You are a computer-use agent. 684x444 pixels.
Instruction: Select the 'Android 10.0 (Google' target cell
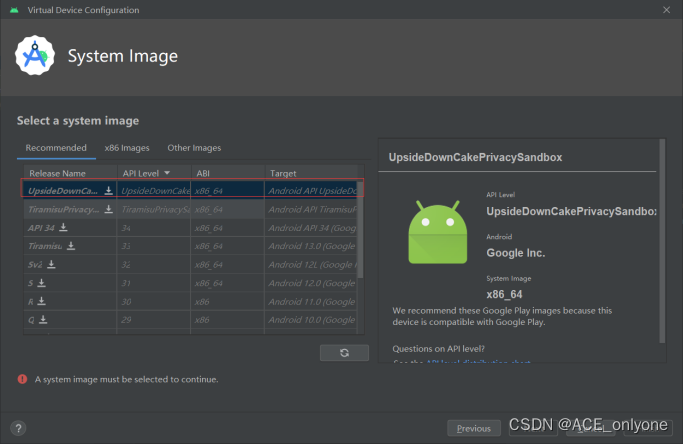(311, 320)
